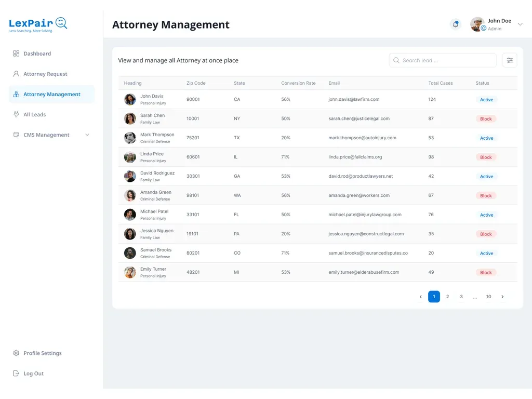The image size is (532, 399).
Task: Click David Rodriguez's avatar photo
Action: pos(130,177)
